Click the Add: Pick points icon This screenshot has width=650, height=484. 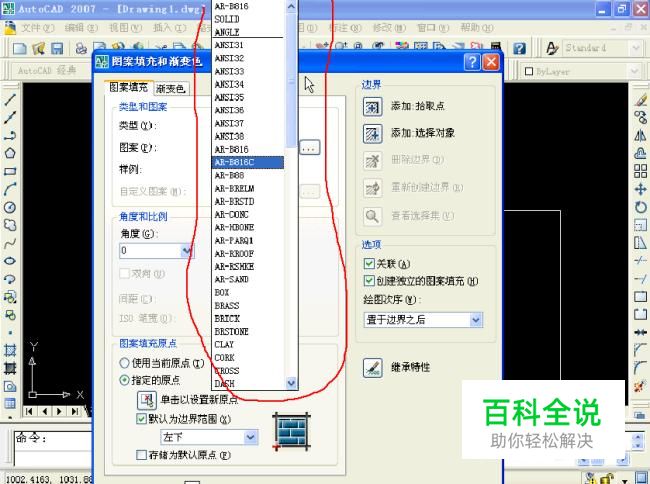coord(372,107)
